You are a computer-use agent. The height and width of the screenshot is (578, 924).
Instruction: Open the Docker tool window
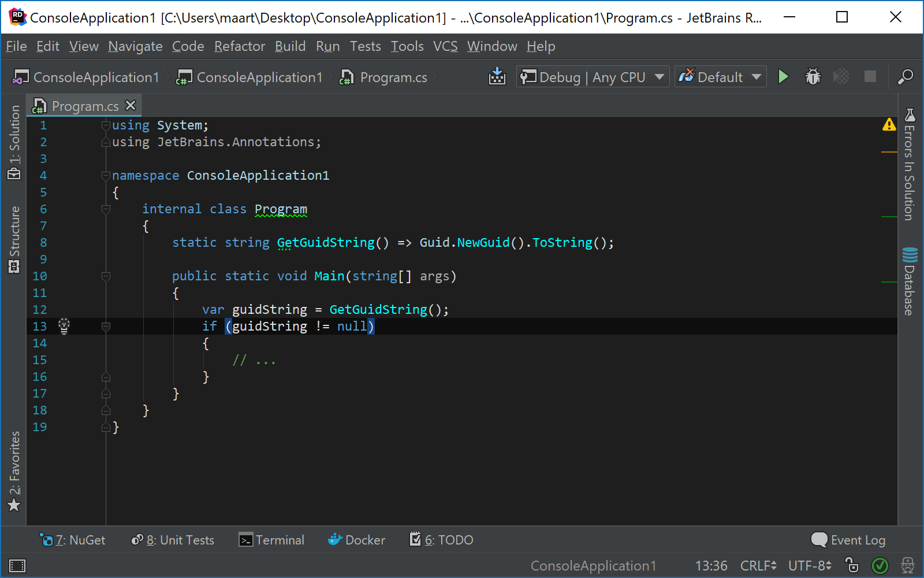[356, 540]
